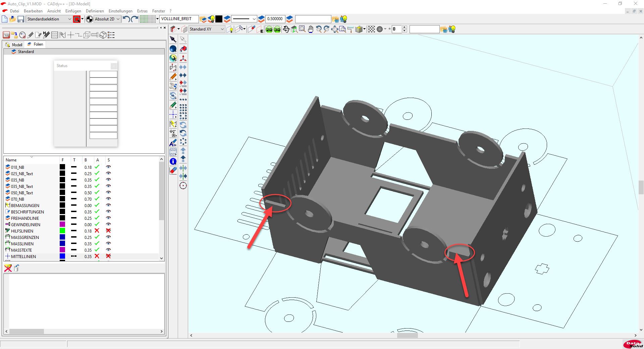
Task: Show the HILFSLINIEN layer via crossed eye
Action: tap(108, 231)
